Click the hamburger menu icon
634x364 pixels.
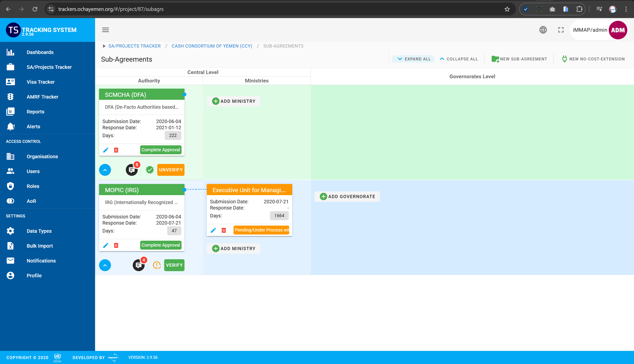coord(105,30)
